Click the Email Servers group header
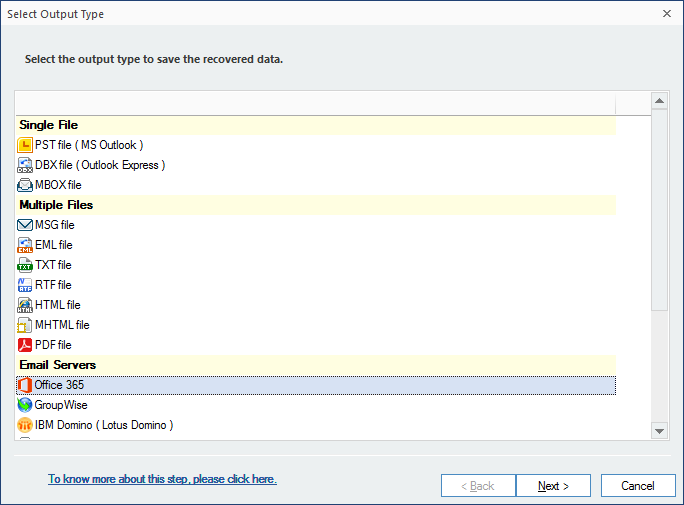This screenshot has height=505, width=684. [316, 365]
